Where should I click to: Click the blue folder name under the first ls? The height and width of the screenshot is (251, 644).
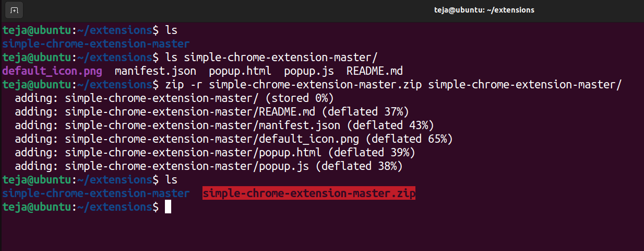pos(96,44)
